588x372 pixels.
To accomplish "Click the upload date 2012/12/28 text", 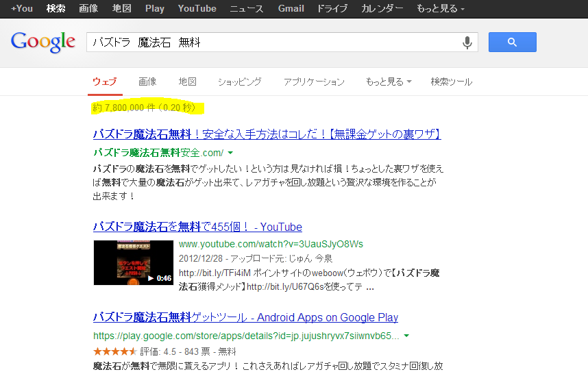I will click(x=201, y=258).
